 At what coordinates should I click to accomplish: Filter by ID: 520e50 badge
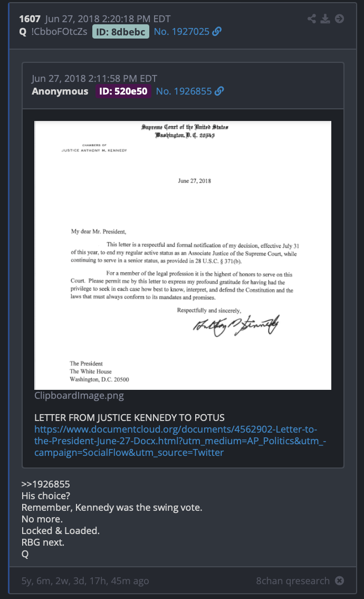click(x=123, y=91)
